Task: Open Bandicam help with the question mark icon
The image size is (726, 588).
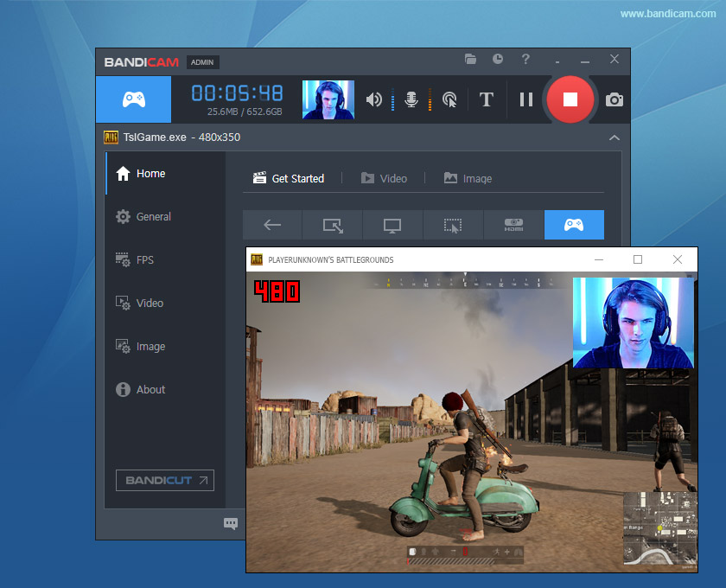Action: (525, 60)
